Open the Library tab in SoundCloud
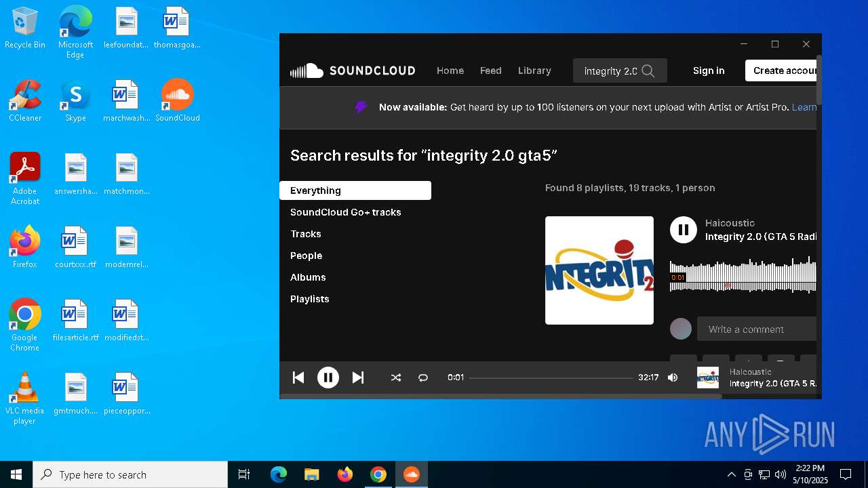 tap(534, 70)
